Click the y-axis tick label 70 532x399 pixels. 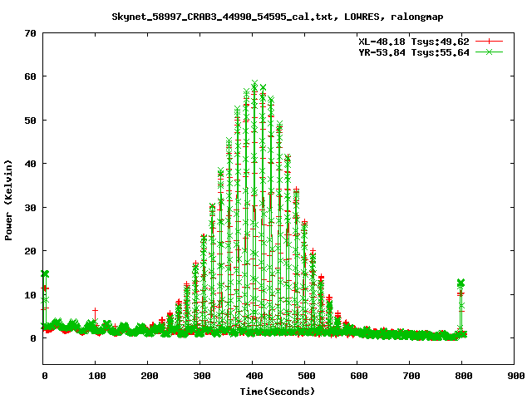(30, 33)
